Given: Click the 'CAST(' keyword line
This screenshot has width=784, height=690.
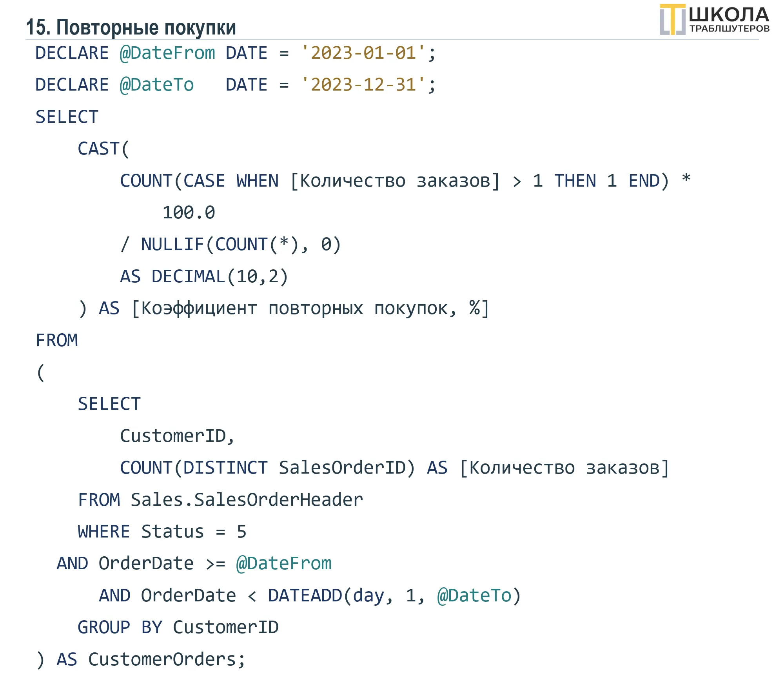Looking at the screenshot, I should pos(103,149).
